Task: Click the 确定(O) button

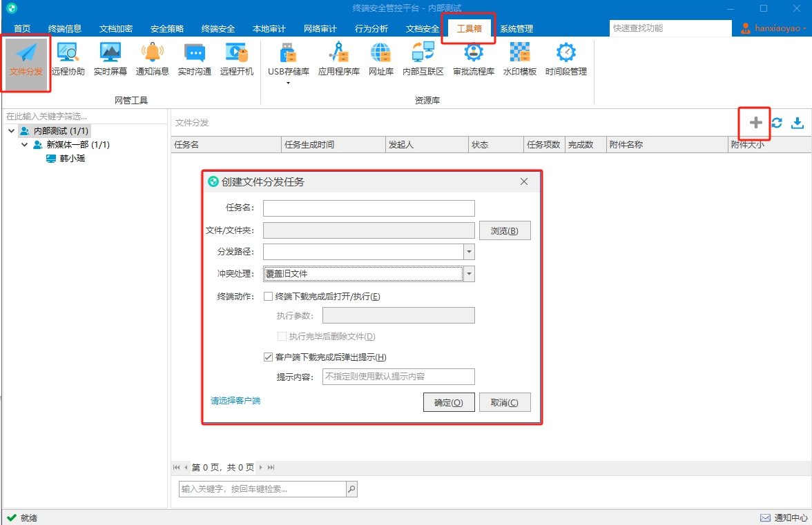Action: (449, 402)
